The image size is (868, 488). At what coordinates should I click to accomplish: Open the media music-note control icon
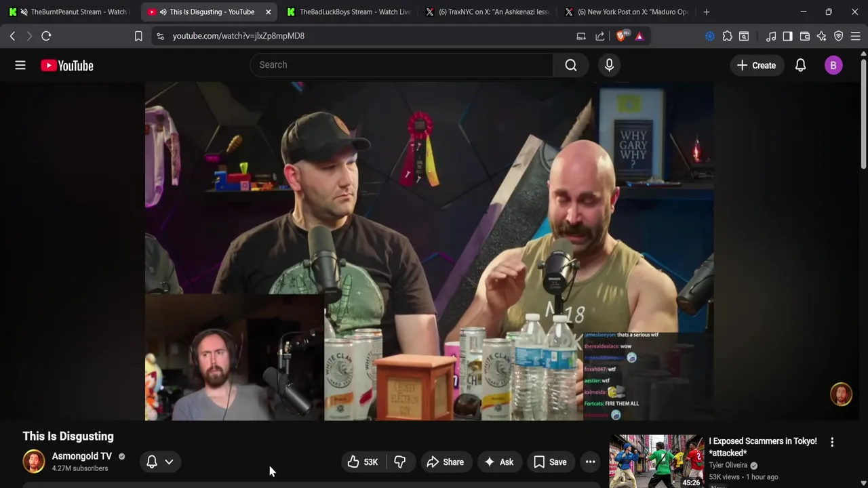pos(771,36)
